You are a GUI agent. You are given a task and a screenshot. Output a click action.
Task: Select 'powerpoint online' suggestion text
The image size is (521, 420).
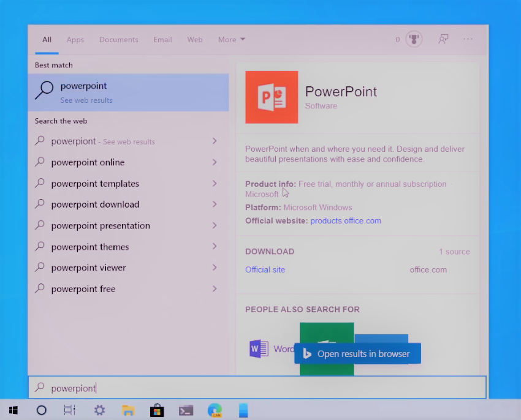pos(88,162)
